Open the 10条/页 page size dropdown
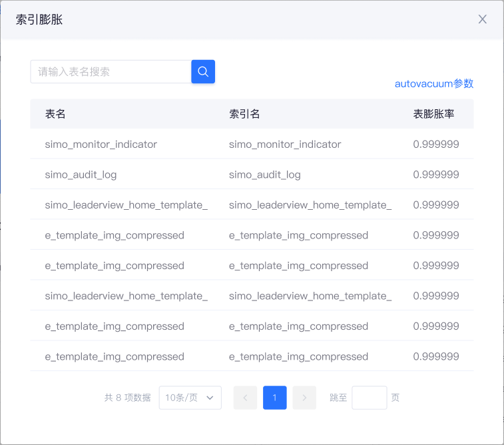The height and width of the screenshot is (445, 504). click(x=190, y=398)
